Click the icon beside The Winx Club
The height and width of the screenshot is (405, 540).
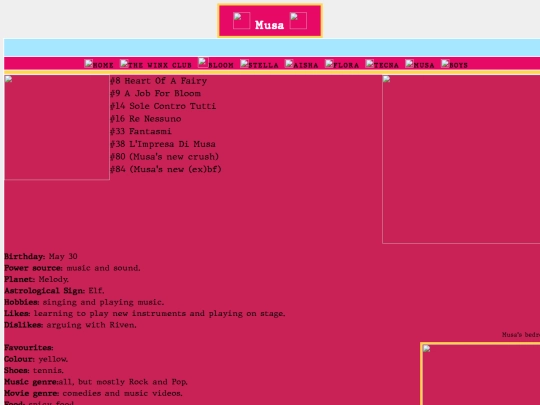point(124,64)
